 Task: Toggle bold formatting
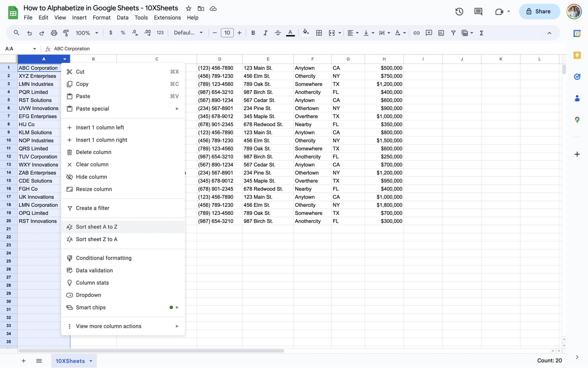click(253, 33)
